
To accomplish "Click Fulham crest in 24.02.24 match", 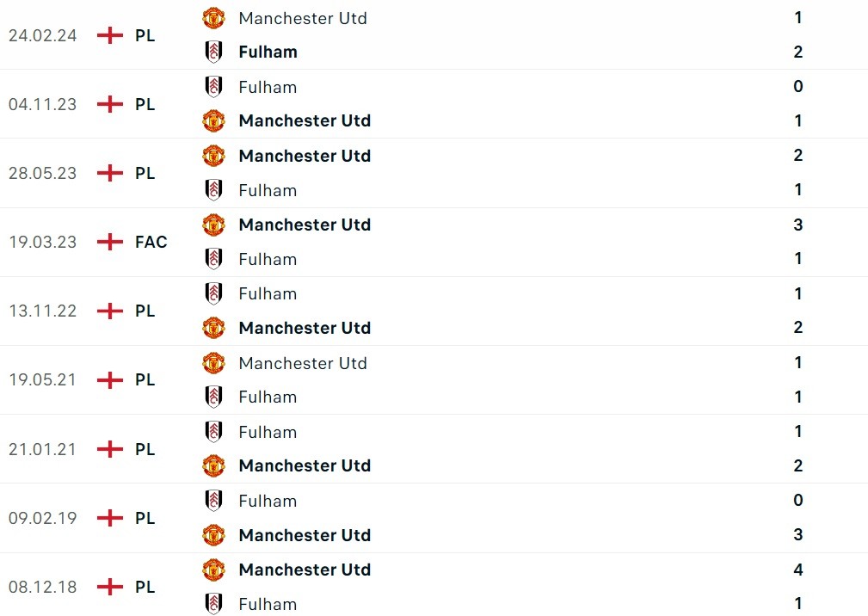I will click(x=213, y=52).
